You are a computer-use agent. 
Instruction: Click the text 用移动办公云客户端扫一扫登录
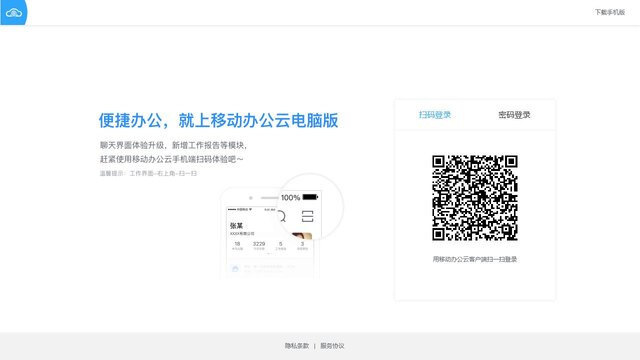click(x=475, y=259)
